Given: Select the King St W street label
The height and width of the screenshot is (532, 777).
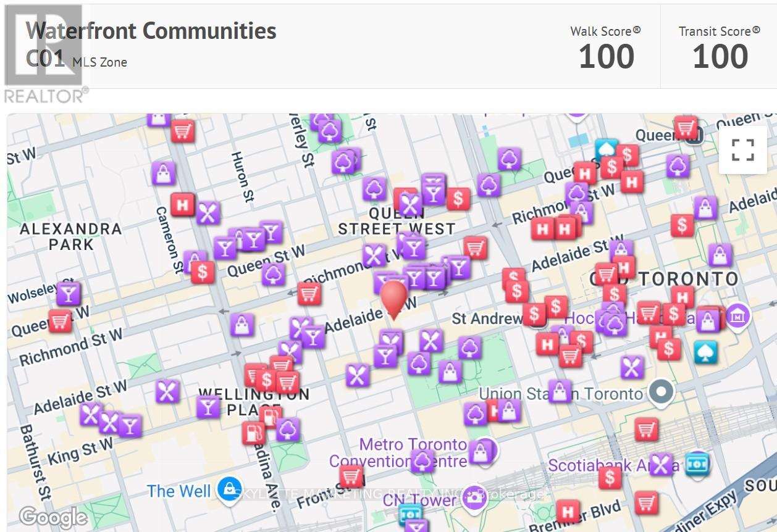Looking at the screenshot, I should pos(81,451).
